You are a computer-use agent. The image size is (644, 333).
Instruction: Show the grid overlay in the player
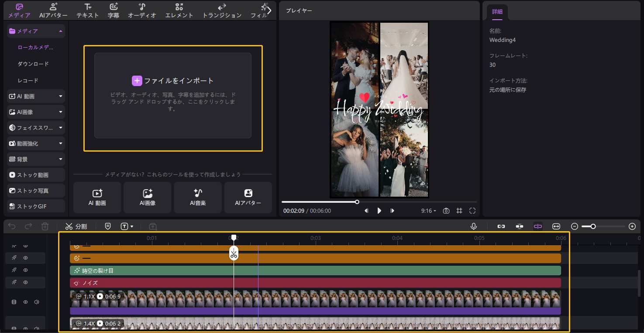(459, 211)
